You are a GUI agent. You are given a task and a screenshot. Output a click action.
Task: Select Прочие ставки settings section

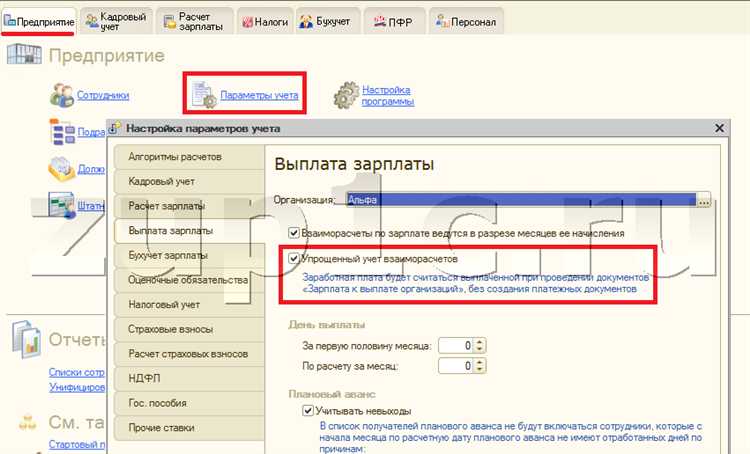(x=189, y=428)
